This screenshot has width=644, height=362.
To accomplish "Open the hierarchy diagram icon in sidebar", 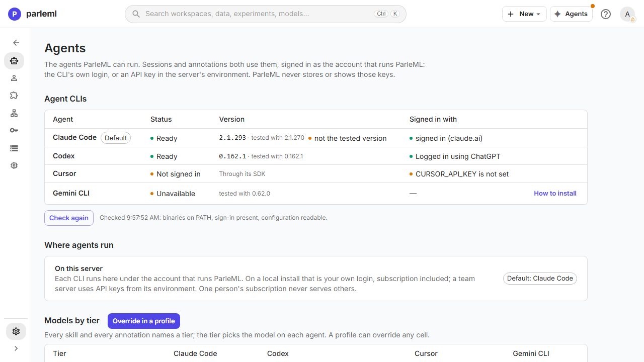I will tap(14, 113).
